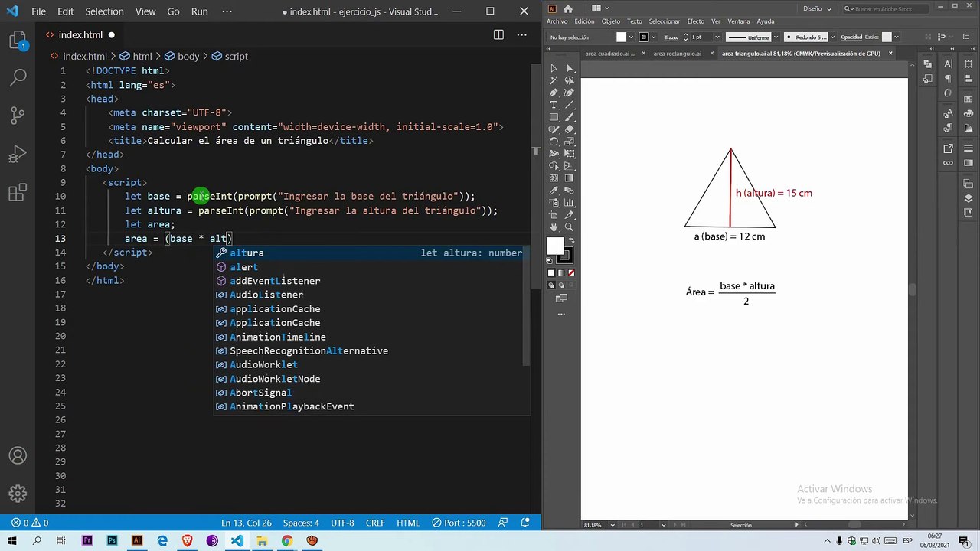980x551 pixels.
Task: Open the Source Control view in VS Code
Action: (18, 115)
